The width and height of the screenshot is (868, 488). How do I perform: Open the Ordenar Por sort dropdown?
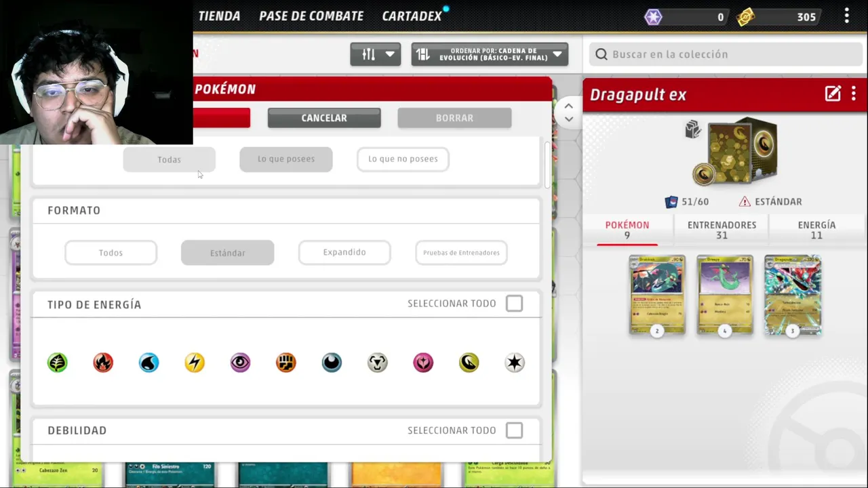[490, 54]
